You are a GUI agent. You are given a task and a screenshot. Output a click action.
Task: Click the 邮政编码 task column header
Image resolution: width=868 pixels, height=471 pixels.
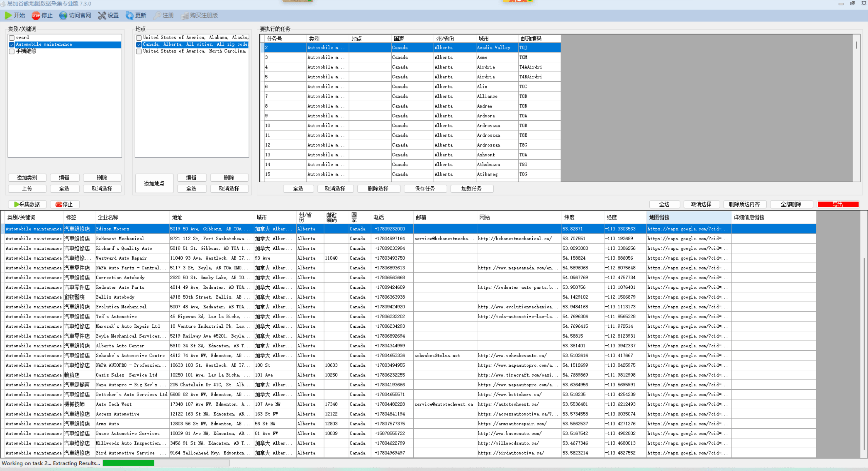click(x=539, y=39)
